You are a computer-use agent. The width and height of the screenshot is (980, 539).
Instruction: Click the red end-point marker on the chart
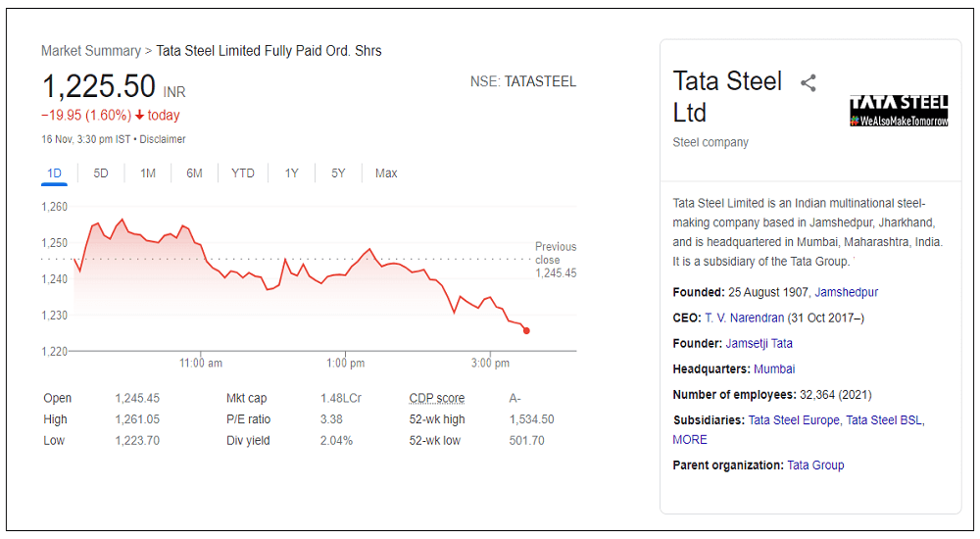[526, 331]
